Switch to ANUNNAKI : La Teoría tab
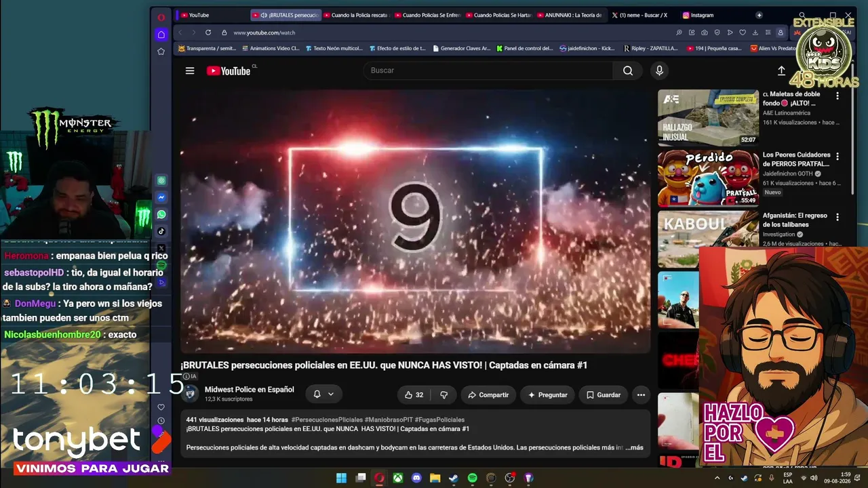This screenshot has width=868, height=488. (570, 15)
